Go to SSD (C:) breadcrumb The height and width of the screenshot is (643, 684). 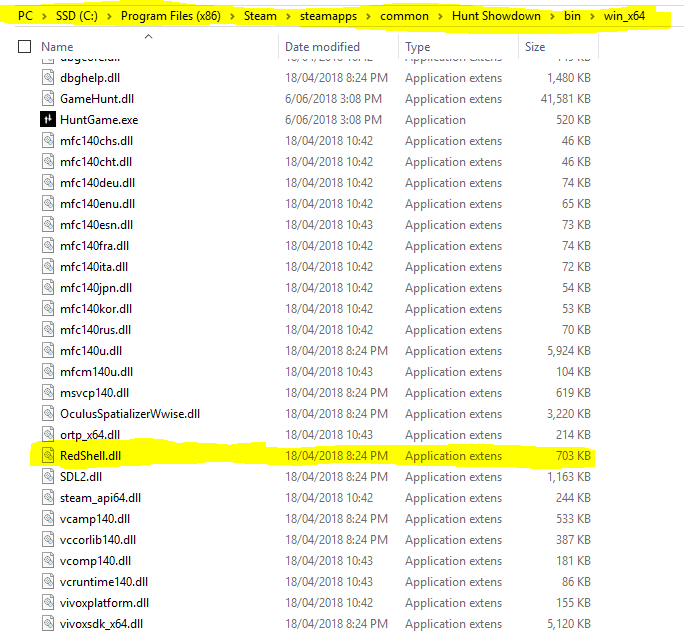(77, 16)
